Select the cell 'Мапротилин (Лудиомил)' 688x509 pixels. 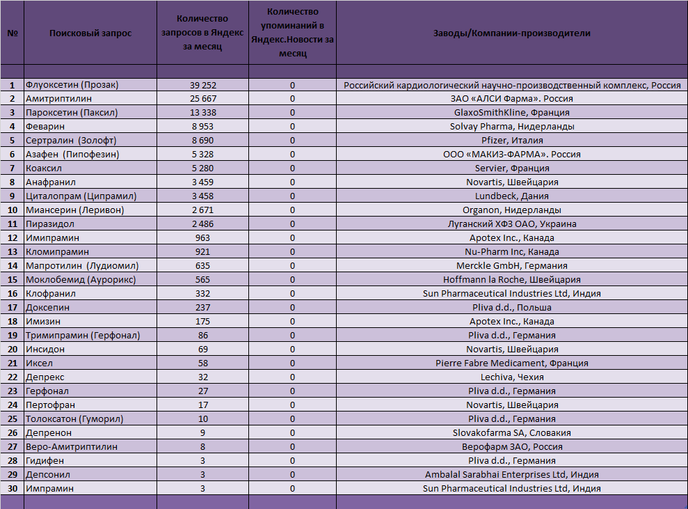tap(90, 266)
